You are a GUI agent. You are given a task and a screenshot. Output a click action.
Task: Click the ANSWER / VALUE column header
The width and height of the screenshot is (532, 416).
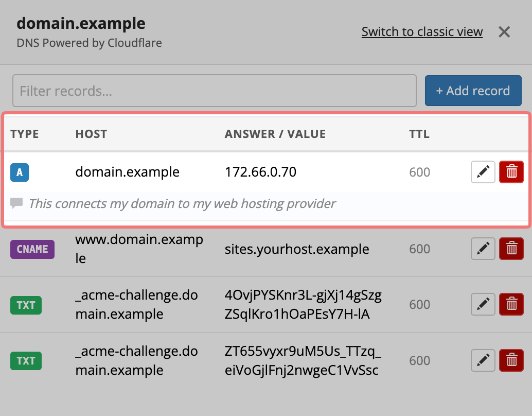pyautogui.click(x=275, y=134)
